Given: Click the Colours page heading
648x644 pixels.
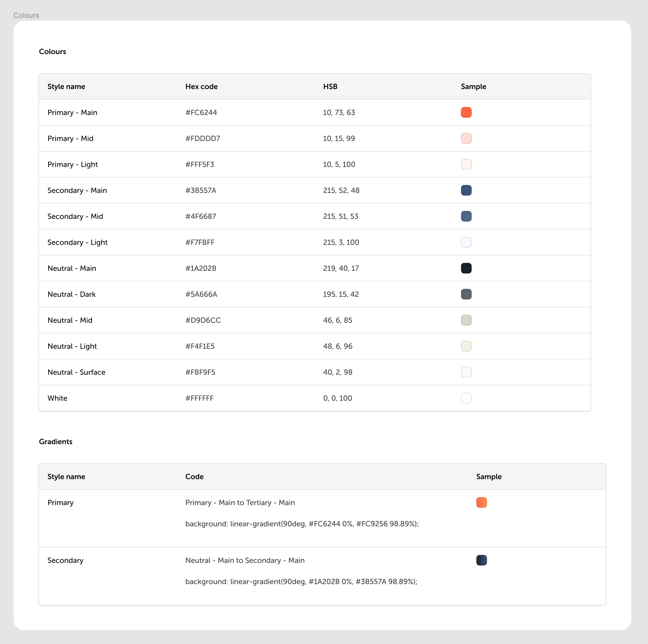Looking at the screenshot, I should point(52,51).
